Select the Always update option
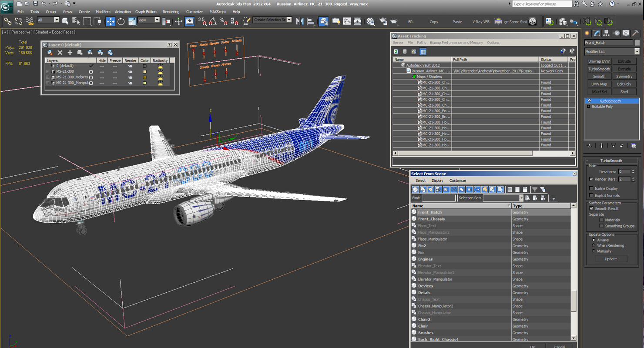This screenshot has width=644, height=348. [x=594, y=240]
